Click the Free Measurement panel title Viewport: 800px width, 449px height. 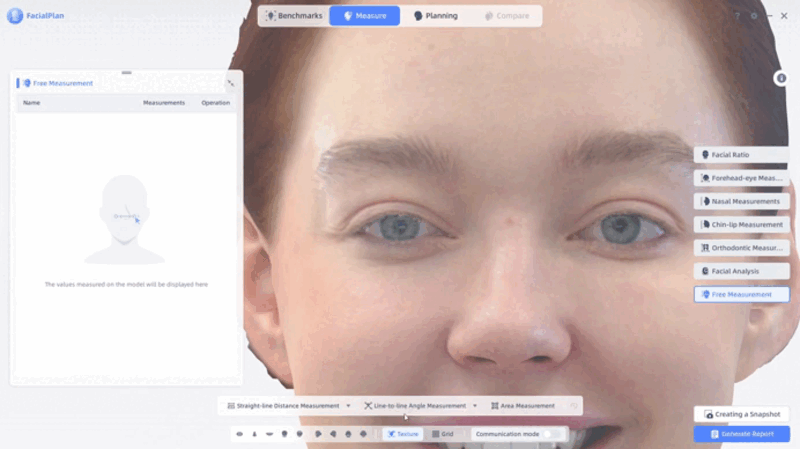[63, 83]
